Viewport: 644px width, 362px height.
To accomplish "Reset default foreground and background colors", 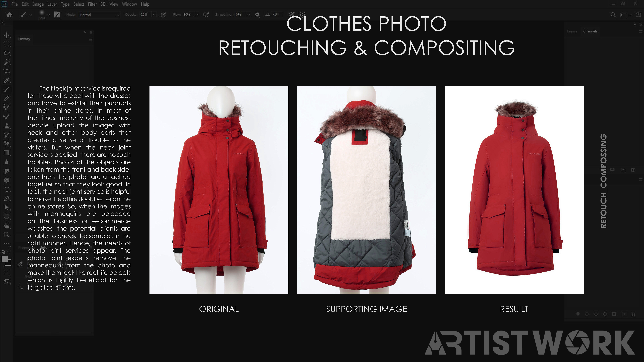I will coord(3,252).
